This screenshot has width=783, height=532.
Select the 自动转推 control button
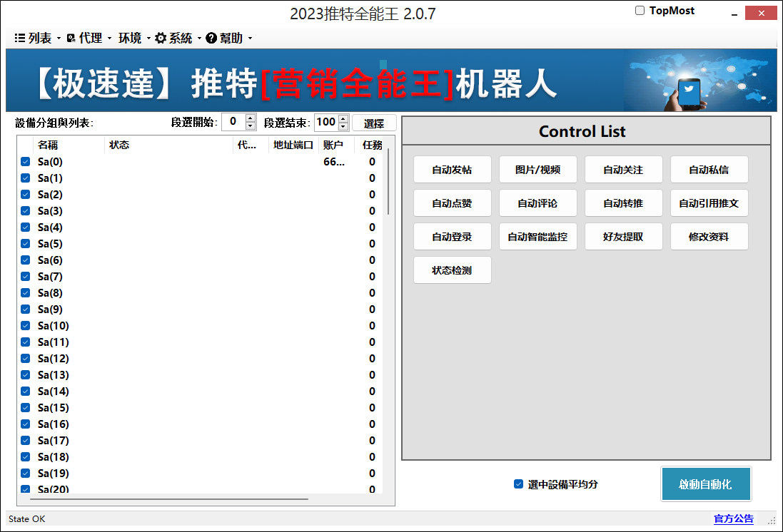pyautogui.click(x=623, y=203)
